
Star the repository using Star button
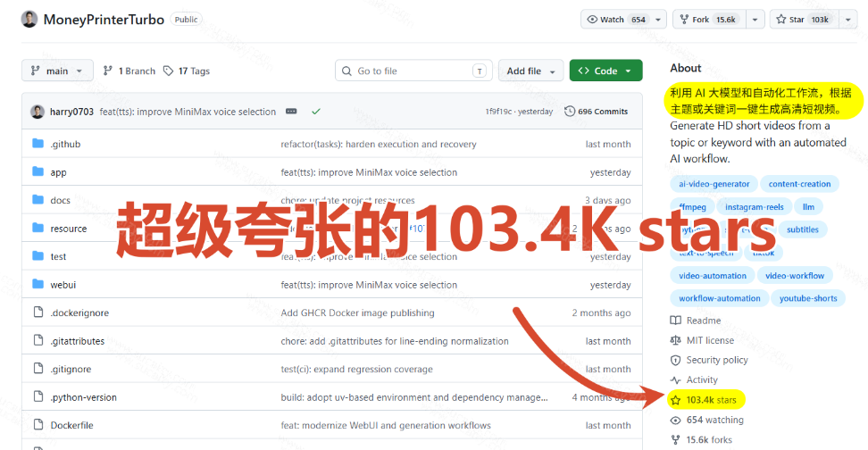pos(804,20)
